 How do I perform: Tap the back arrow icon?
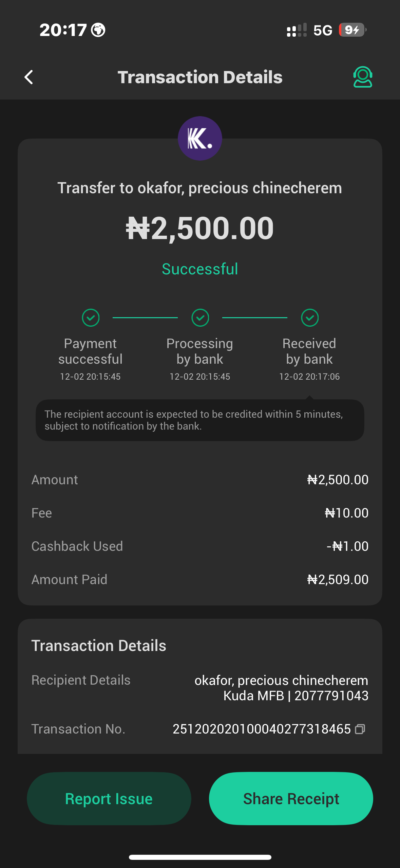(29, 77)
